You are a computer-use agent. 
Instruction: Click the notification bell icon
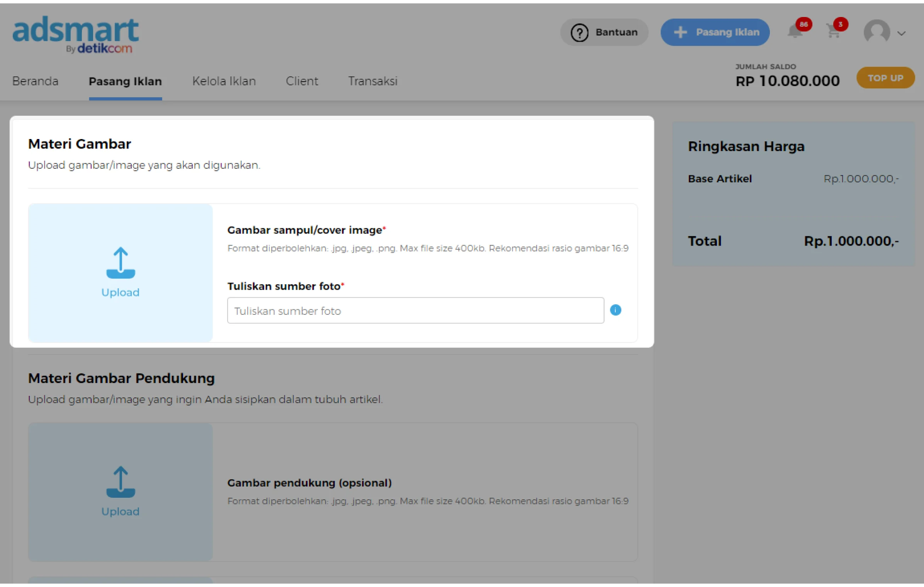coord(795,32)
